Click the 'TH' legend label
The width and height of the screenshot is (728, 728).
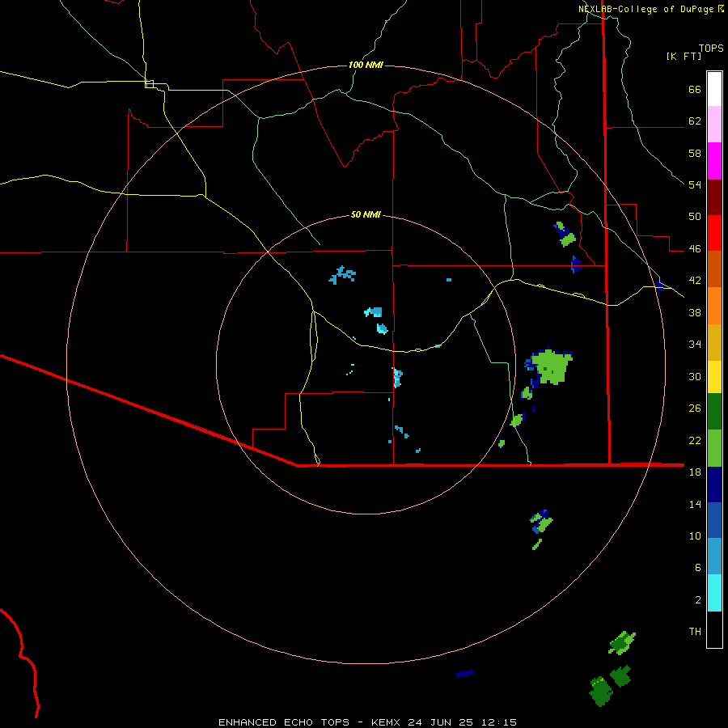[695, 632]
